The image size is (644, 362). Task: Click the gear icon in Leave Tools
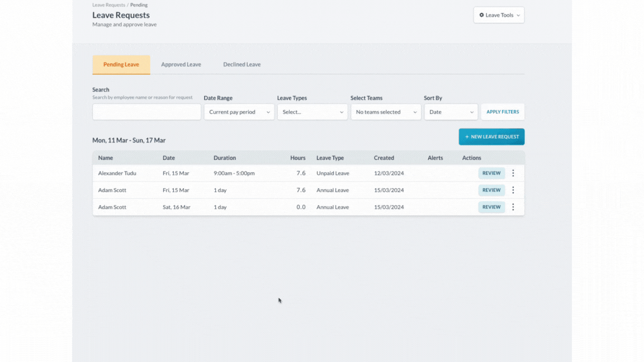pos(482,15)
